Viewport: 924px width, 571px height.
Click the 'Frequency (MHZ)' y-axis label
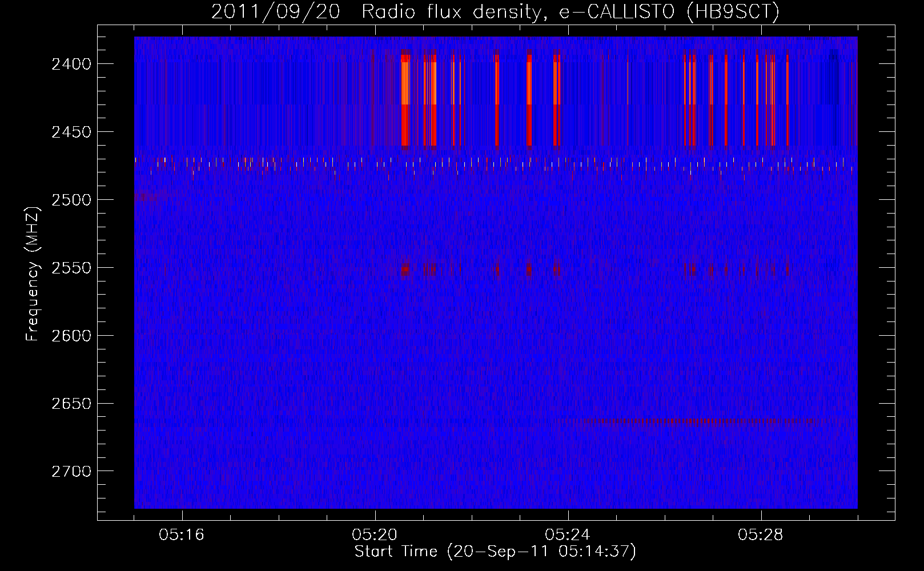click(33, 274)
